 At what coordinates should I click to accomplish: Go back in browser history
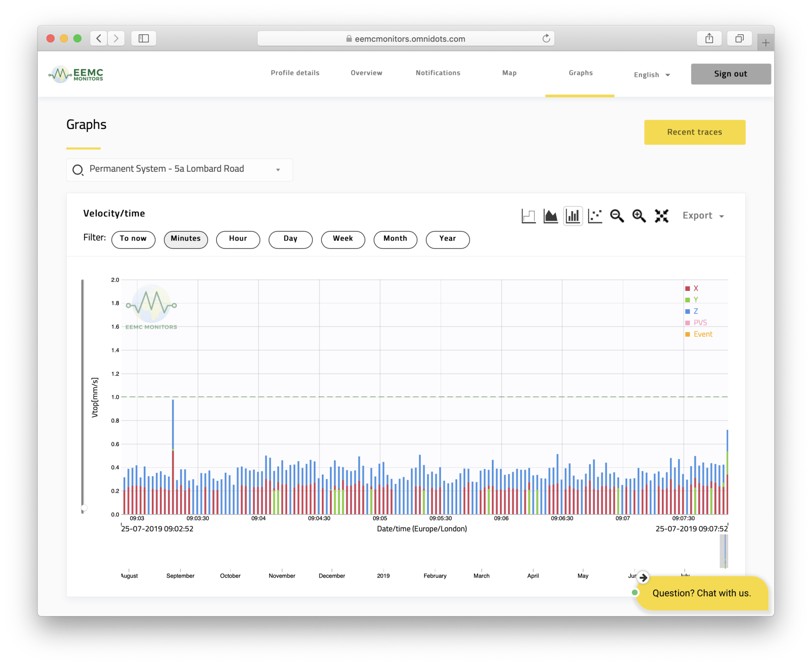pos(99,38)
